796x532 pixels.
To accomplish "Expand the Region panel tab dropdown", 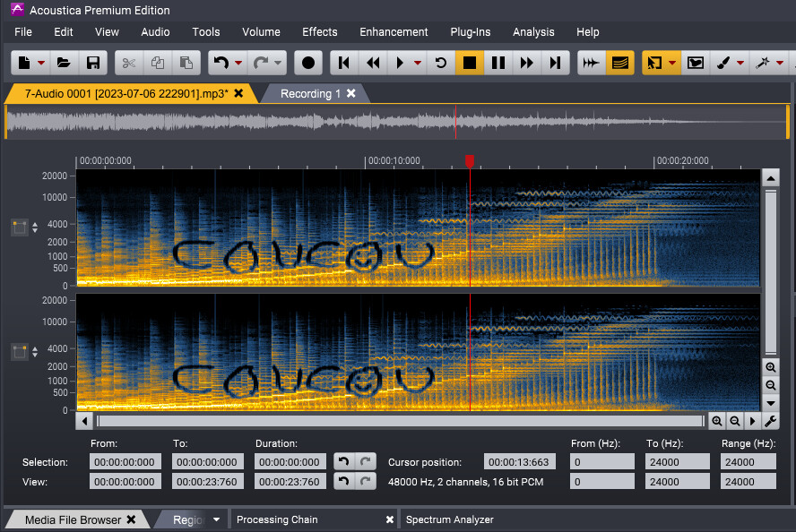I will [217, 519].
